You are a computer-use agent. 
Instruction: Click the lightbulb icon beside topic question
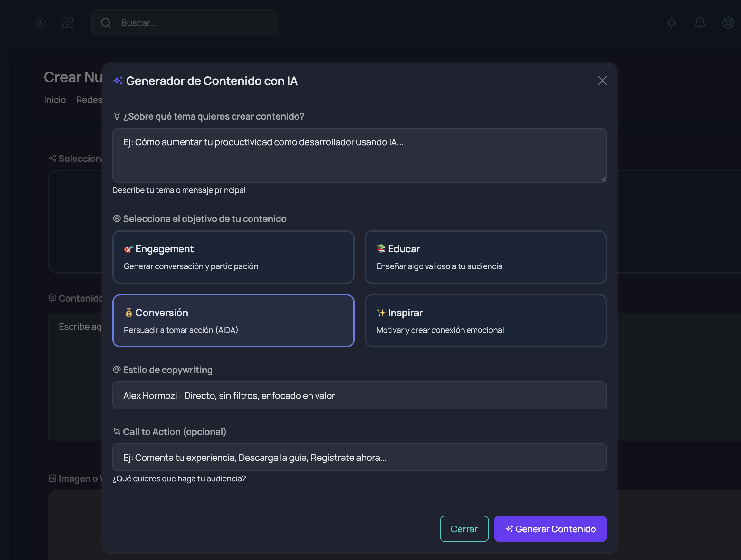tap(117, 116)
